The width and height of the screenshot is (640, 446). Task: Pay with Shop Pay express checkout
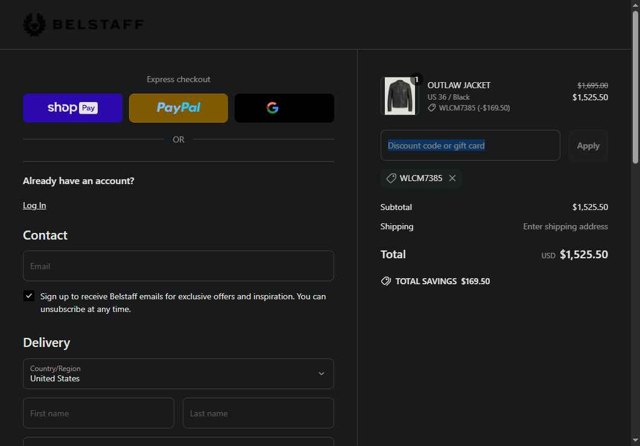(x=73, y=108)
